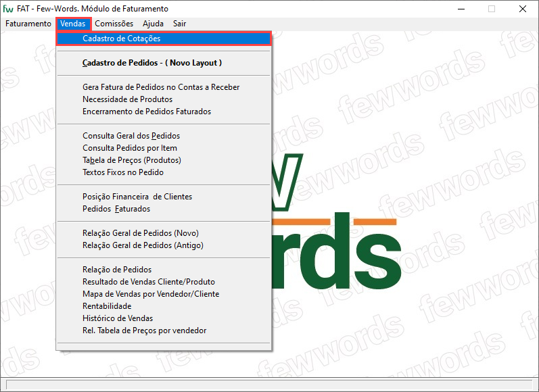Open Tabela de Preços (Produtos)
539x392 pixels.
click(164, 160)
